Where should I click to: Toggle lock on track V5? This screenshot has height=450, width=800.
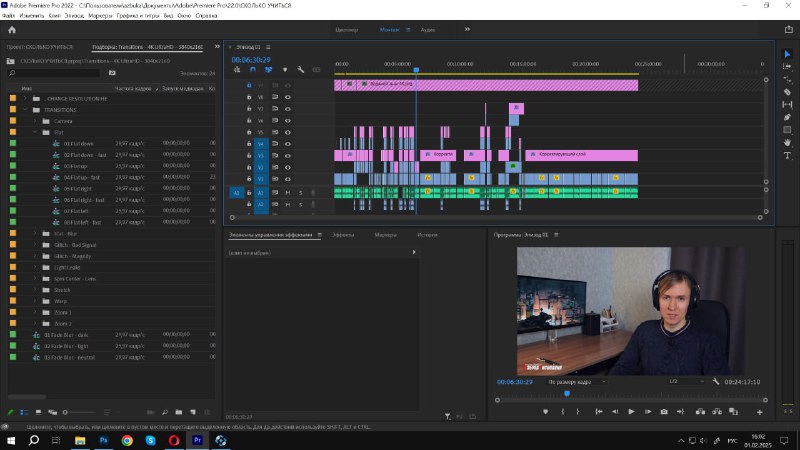(x=249, y=132)
